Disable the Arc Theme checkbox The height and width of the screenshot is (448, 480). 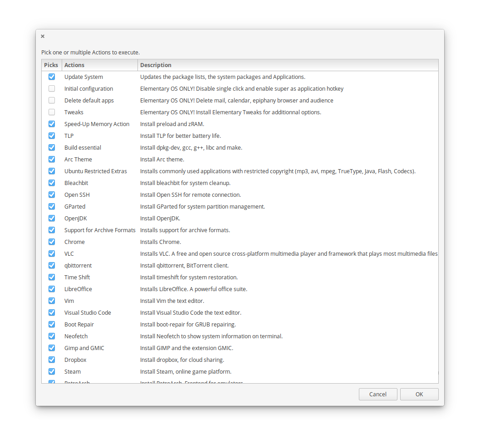click(x=52, y=159)
